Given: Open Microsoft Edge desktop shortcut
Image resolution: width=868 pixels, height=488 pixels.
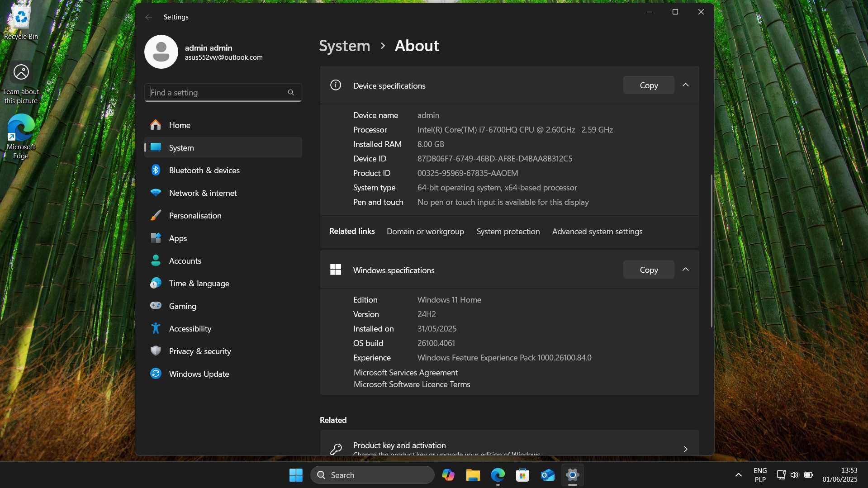Looking at the screenshot, I should point(21,137).
